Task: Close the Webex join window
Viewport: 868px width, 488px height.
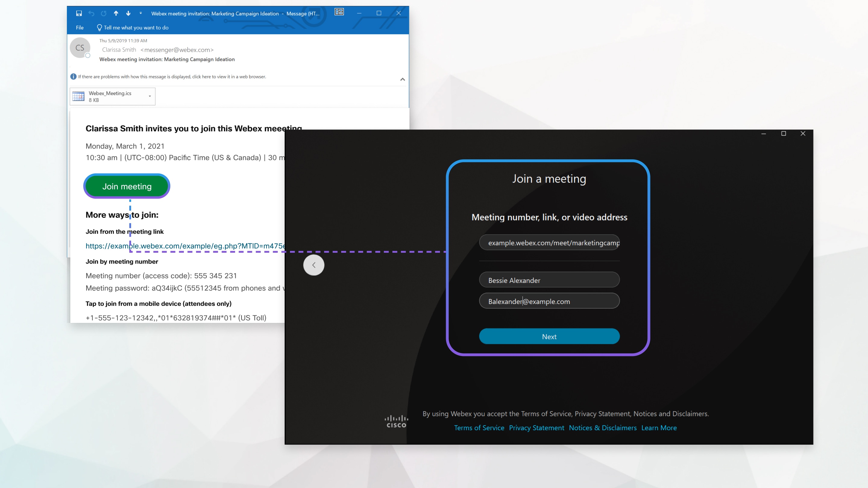Action: (803, 134)
